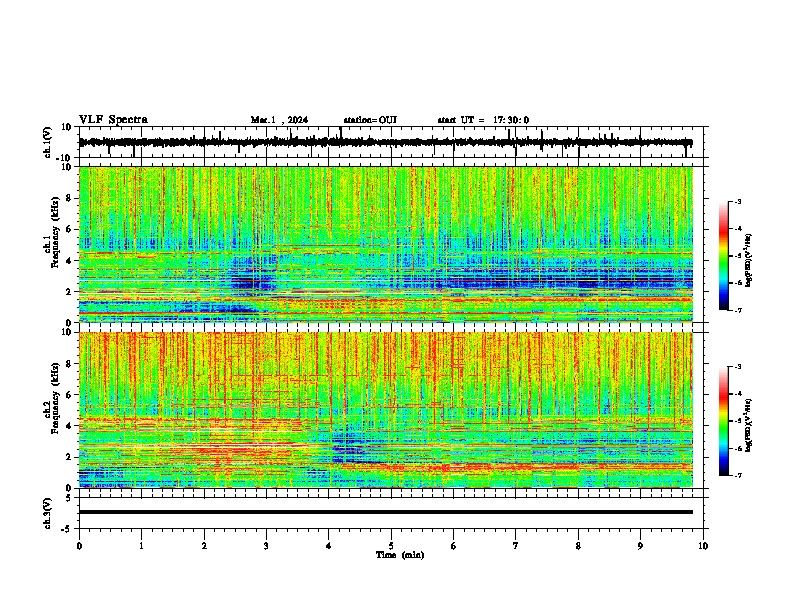The height and width of the screenshot is (612, 792).
Task: Click the "-3" value on ch.1 colorbar
Action: click(x=738, y=201)
